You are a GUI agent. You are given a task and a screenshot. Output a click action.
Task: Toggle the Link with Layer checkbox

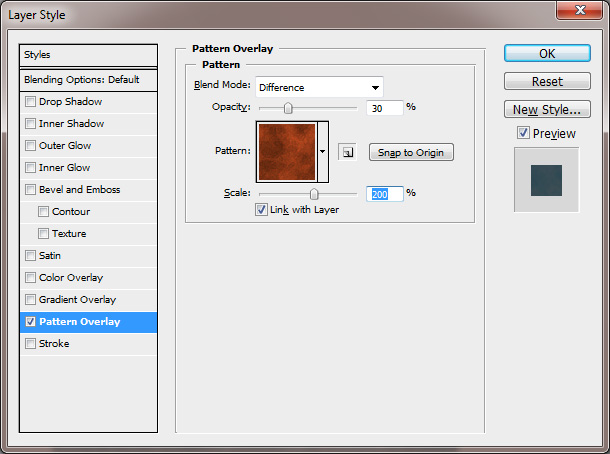(261, 209)
